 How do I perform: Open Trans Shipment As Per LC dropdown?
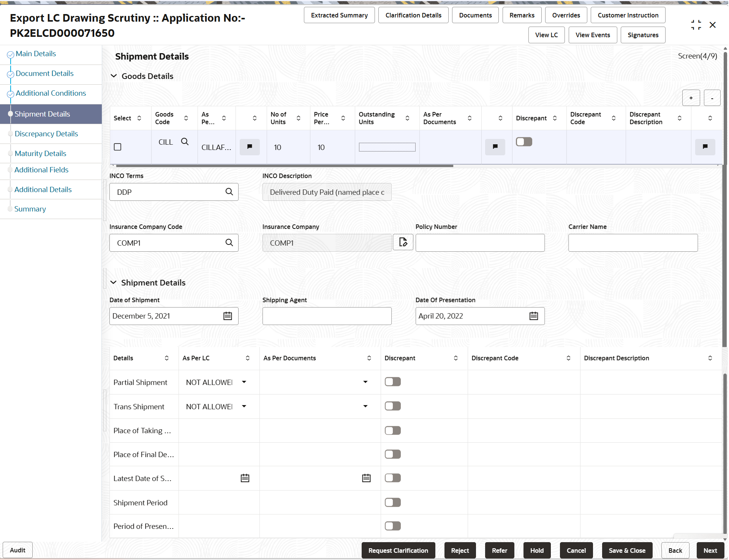pyautogui.click(x=244, y=406)
